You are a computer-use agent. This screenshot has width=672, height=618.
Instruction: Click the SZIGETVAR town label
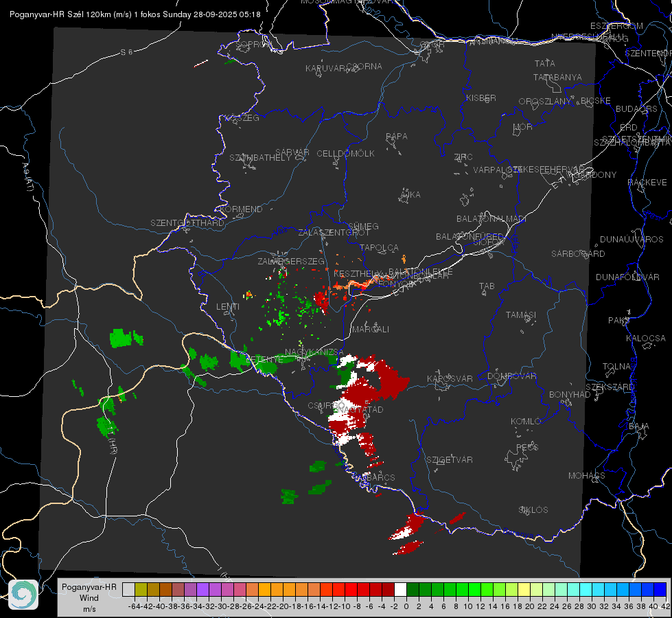(x=450, y=460)
